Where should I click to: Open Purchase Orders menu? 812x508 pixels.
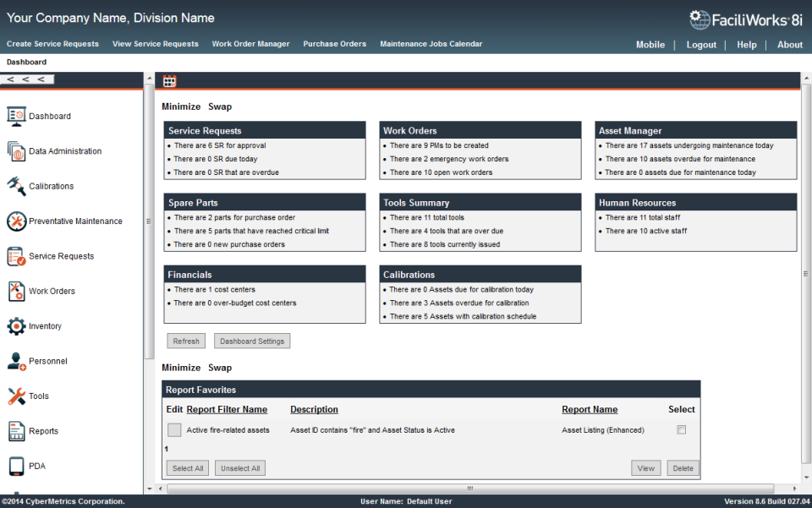335,44
